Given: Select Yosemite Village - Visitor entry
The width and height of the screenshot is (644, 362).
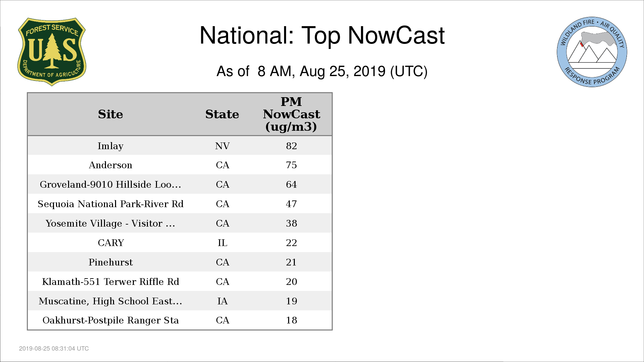Looking at the screenshot, I should click(x=110, y=223).
